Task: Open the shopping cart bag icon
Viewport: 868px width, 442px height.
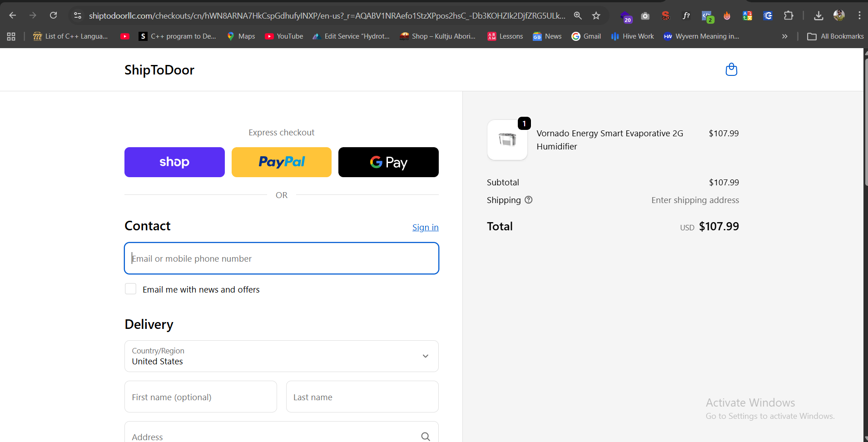Action: (x=731, y=70)
